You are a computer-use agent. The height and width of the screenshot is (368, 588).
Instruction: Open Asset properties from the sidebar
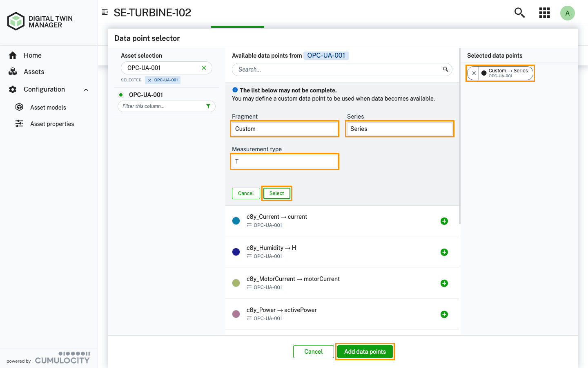click(x=52, y=123)
